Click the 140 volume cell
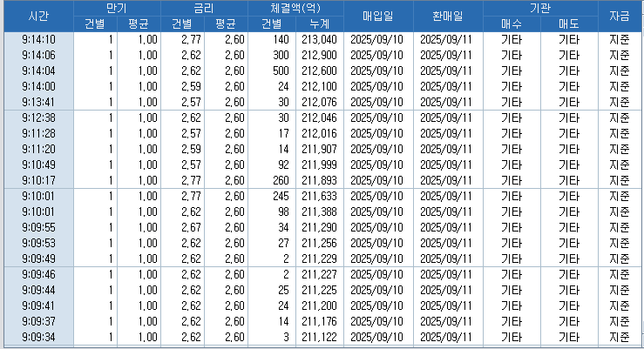 pyautogui.click(x=272, y=40)
